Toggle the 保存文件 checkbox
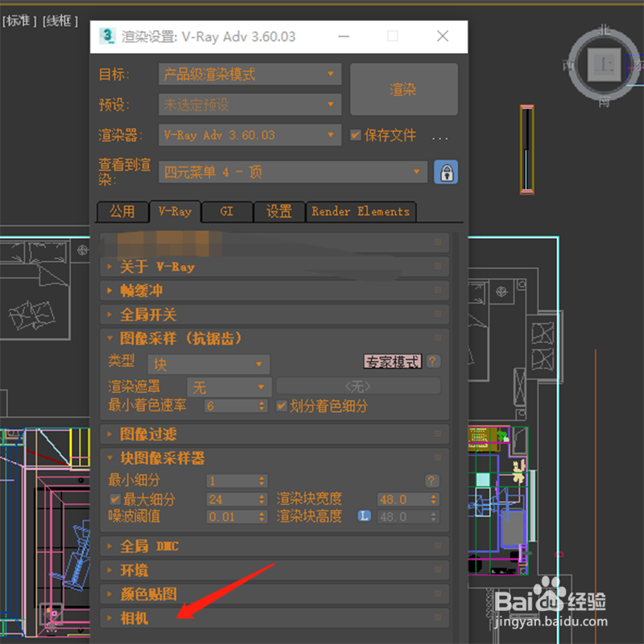This screenshot has height=644, width=644. click(x=356, y=134)
